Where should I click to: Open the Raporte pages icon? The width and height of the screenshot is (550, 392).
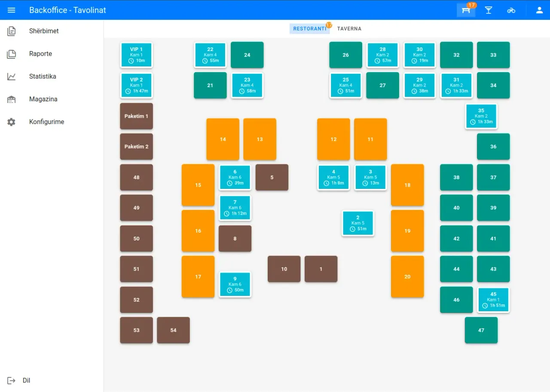click(x=11, y=53)
